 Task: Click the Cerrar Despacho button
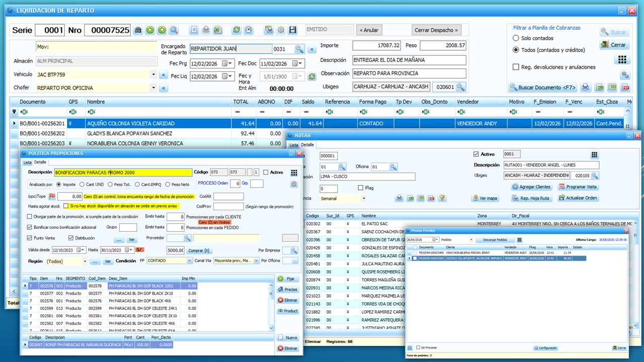pyautogui.click(x=436, y=30)
